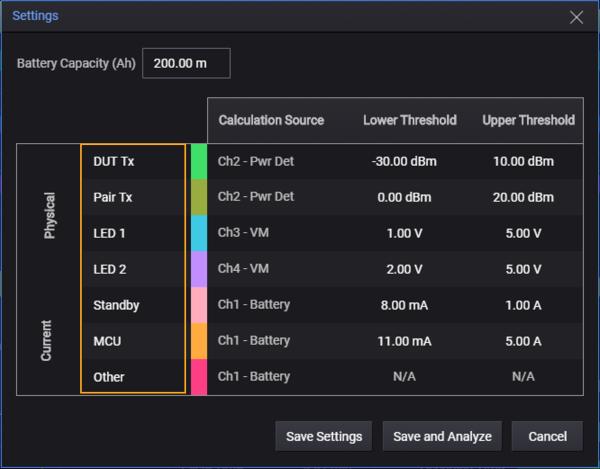Cancel the Settings dialog
The width and height of the screenshot is (600, 469).
click(546, 436)
